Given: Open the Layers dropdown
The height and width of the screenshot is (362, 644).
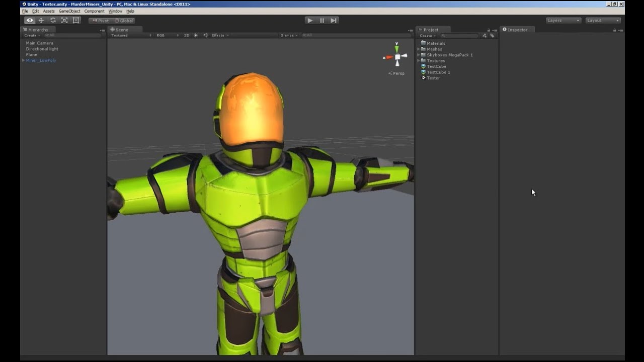Looking at the screenshot, I should coord(563,21).
